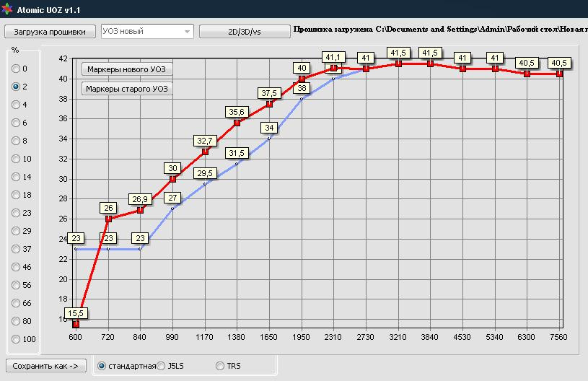This screenshot has height=381, width=588.
Task: Click the Прошивка загружена status text
Action: tap(441, 30)
